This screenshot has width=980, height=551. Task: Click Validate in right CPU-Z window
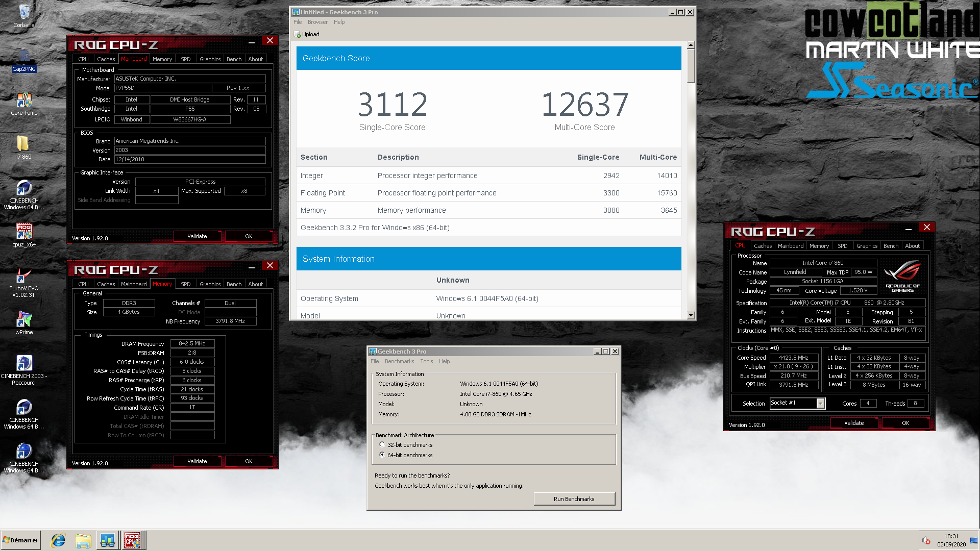[854, 423]
